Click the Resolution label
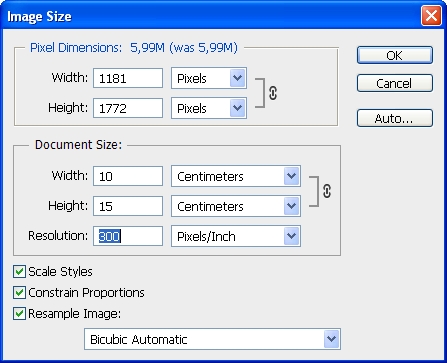Viewport: 447px width, 363px height. 58,236
